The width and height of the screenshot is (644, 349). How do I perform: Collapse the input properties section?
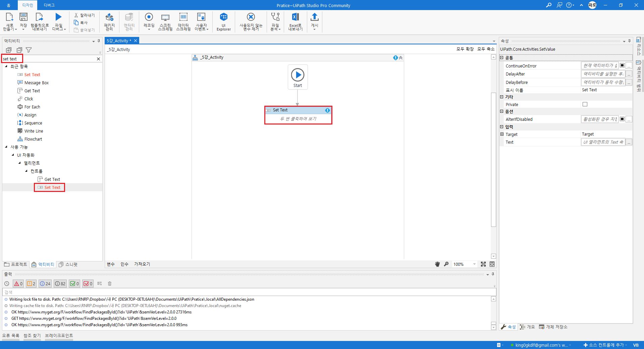(x=502, y=127)
